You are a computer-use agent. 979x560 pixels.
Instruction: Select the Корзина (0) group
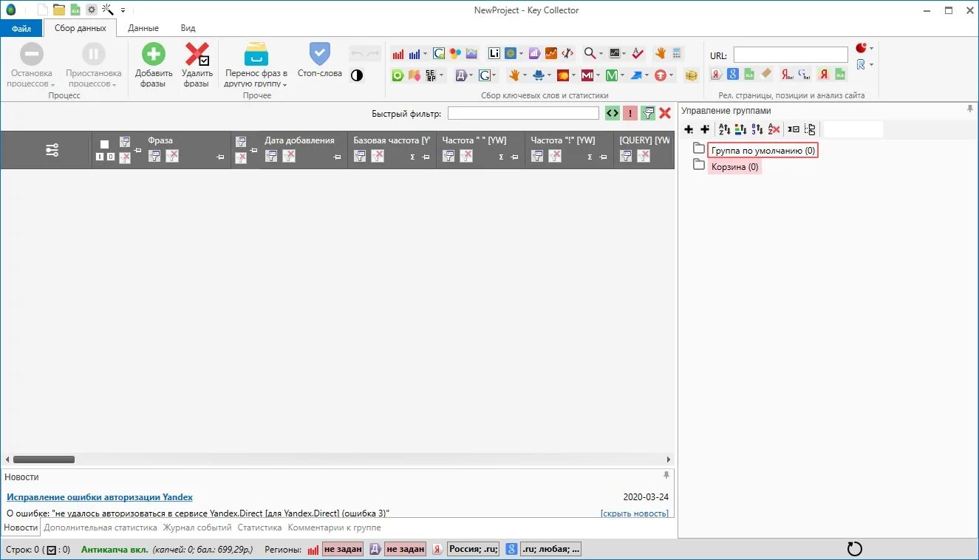coord(734,167)
